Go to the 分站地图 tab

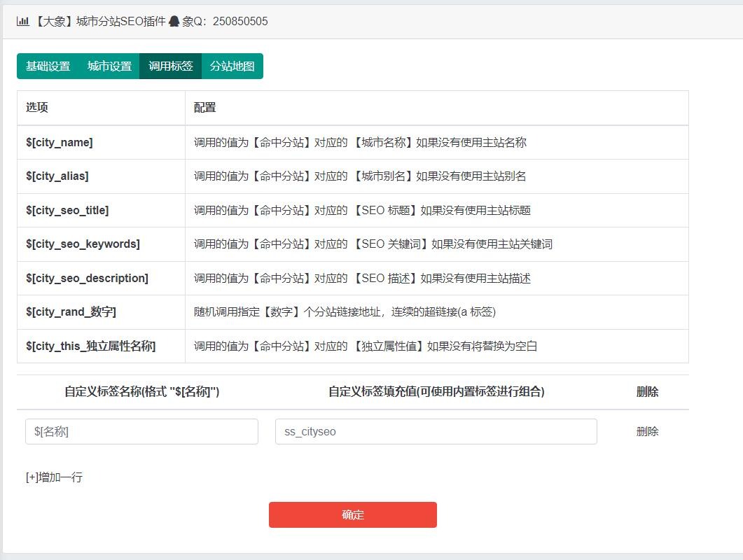pyautogui.click(x=232, y=66)
